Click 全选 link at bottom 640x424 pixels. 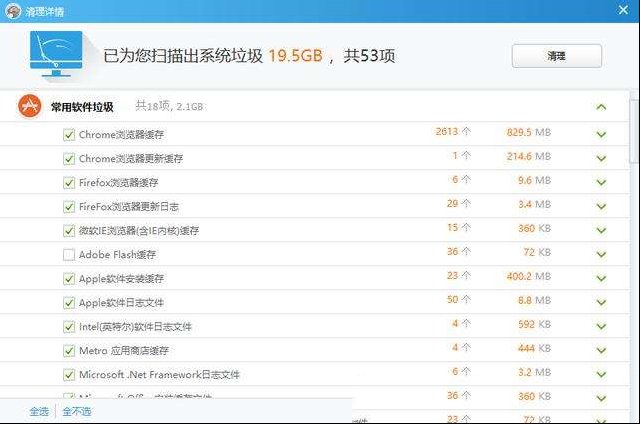(x=39, y=411)
